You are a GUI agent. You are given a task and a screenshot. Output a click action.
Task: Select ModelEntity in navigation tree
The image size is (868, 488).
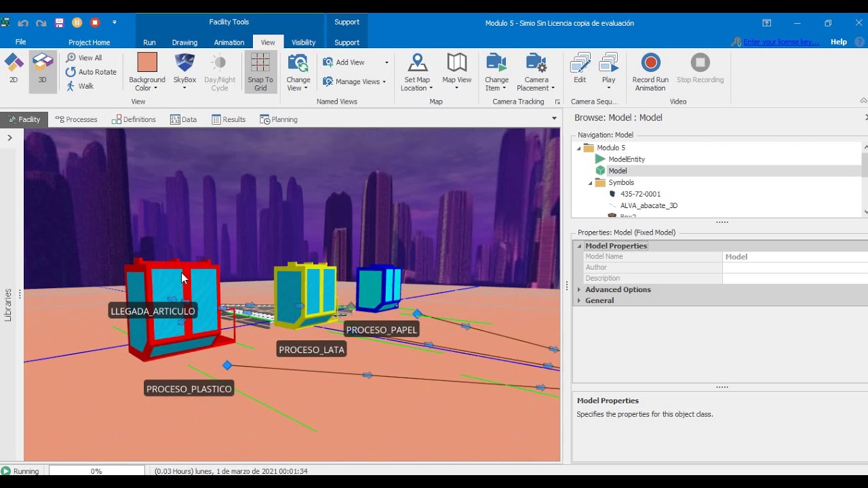(627, 159)
